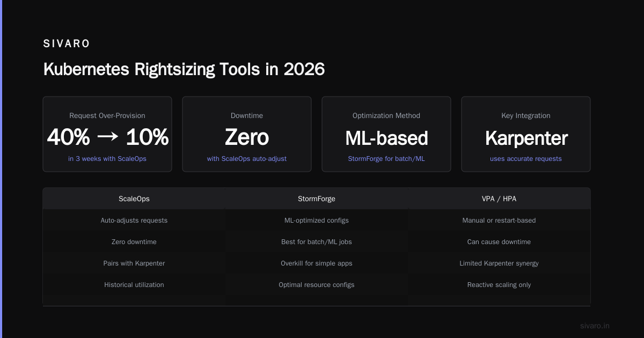
Task: Click the 'Historical utilization' cell
Action: click(x=134, y=284)
